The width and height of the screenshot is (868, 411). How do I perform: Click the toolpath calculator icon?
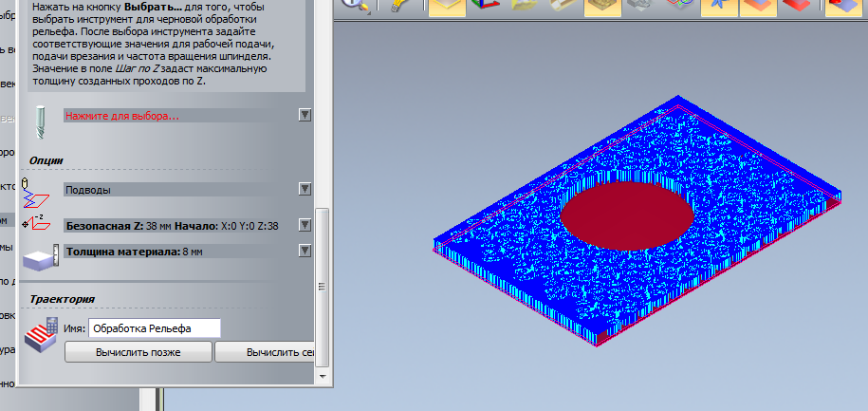click(42, 334)
